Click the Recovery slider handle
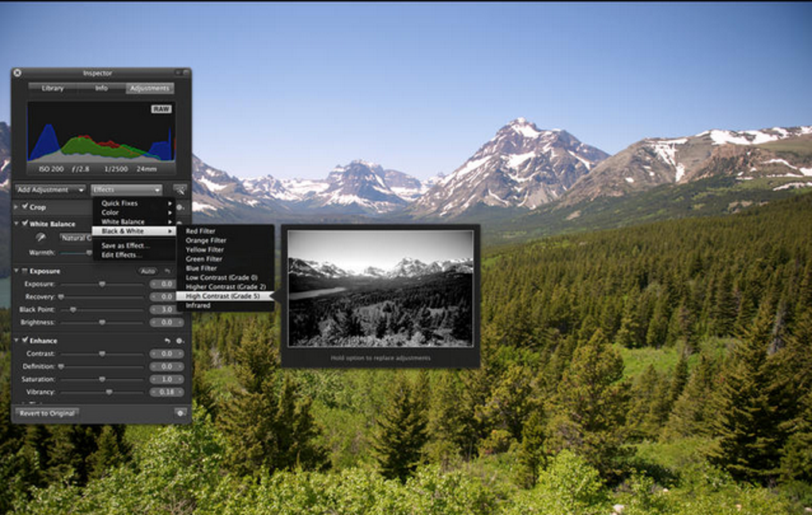 click(61, 297)
